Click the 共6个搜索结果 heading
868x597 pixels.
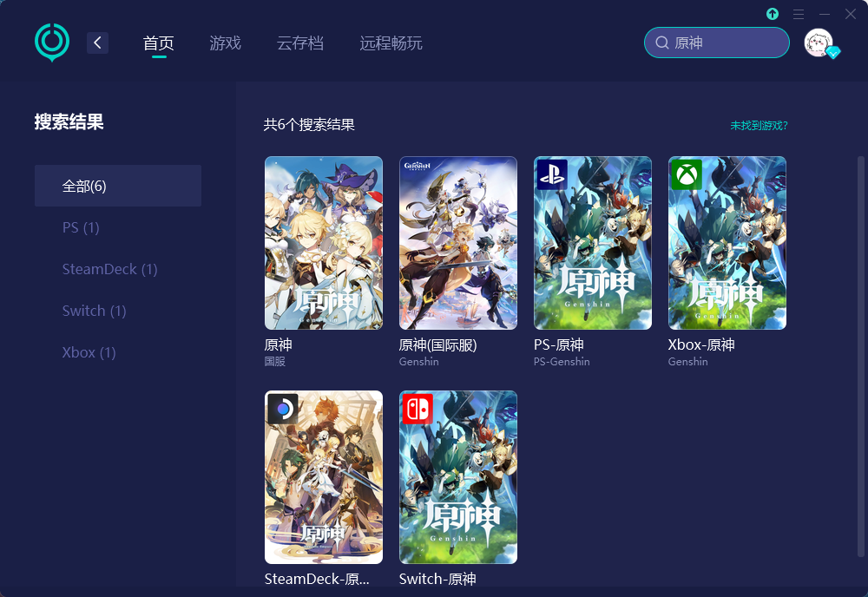[309, 124]
